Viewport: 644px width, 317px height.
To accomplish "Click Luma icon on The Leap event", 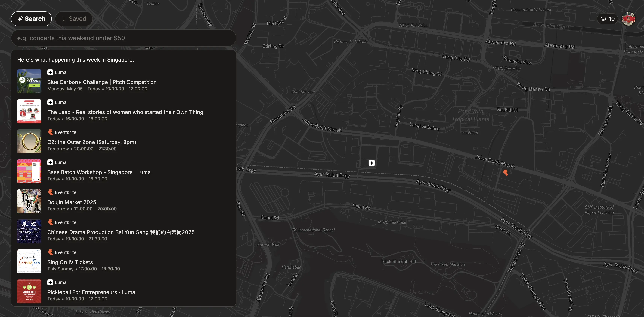I will 50,102.
